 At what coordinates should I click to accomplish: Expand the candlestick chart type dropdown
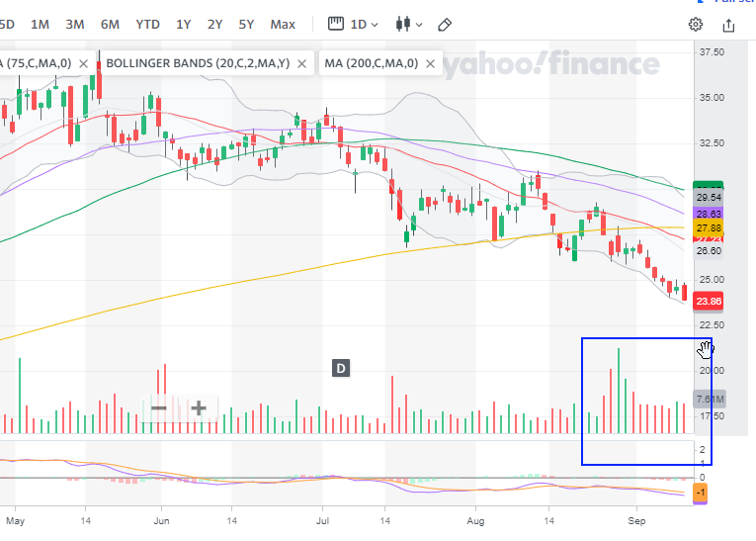[409, 24]
